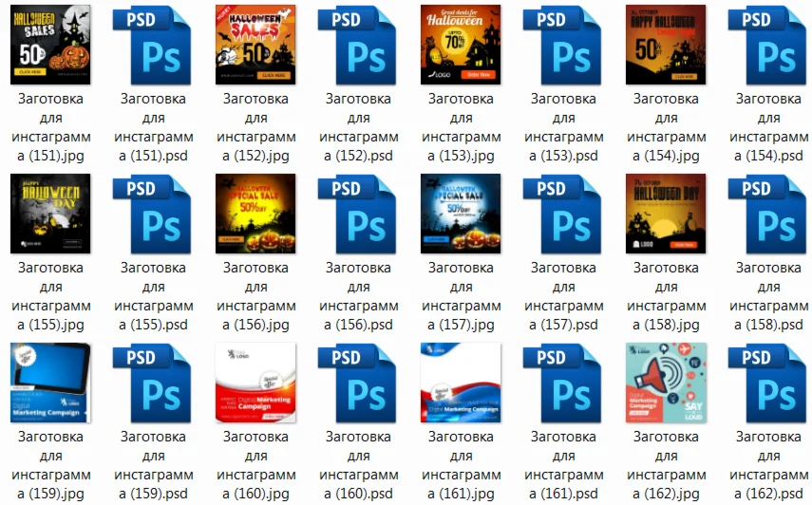
Task: Select the 70% Halloween thumbnail of (153).jpg
Action: (461, 45)
